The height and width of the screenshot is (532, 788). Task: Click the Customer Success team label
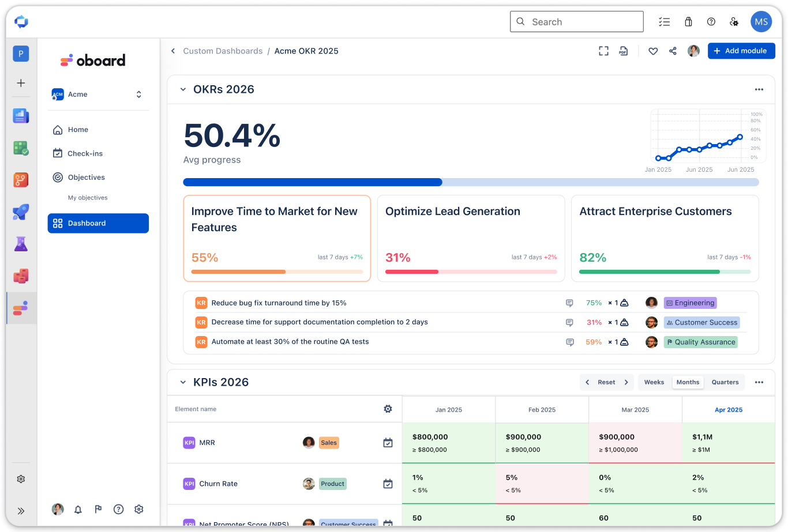coord(701,323)
